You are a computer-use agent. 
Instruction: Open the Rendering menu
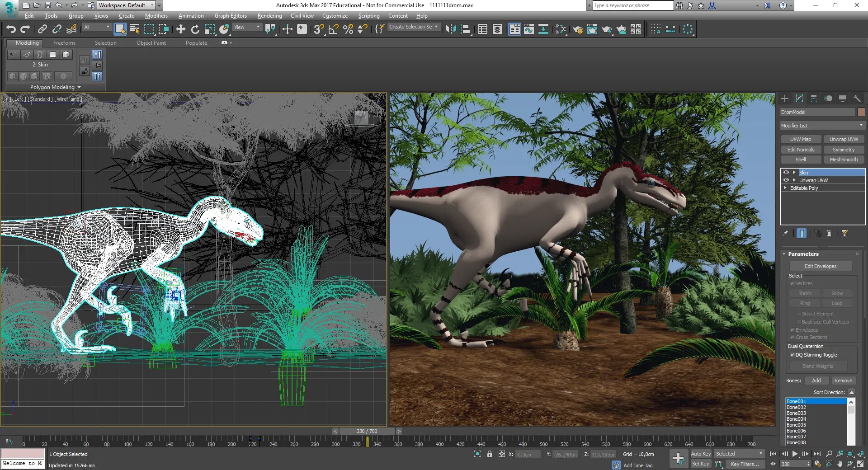(x=269, y=16)
